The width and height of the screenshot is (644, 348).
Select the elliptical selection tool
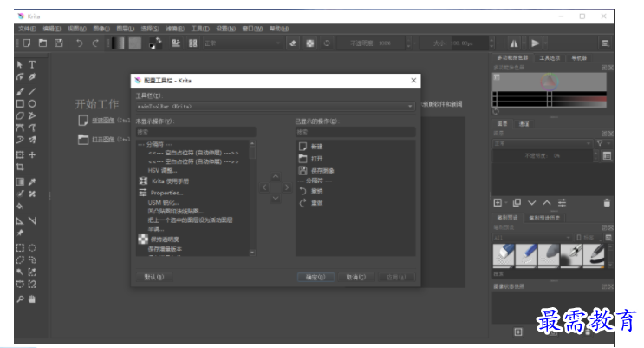[32, 247]
